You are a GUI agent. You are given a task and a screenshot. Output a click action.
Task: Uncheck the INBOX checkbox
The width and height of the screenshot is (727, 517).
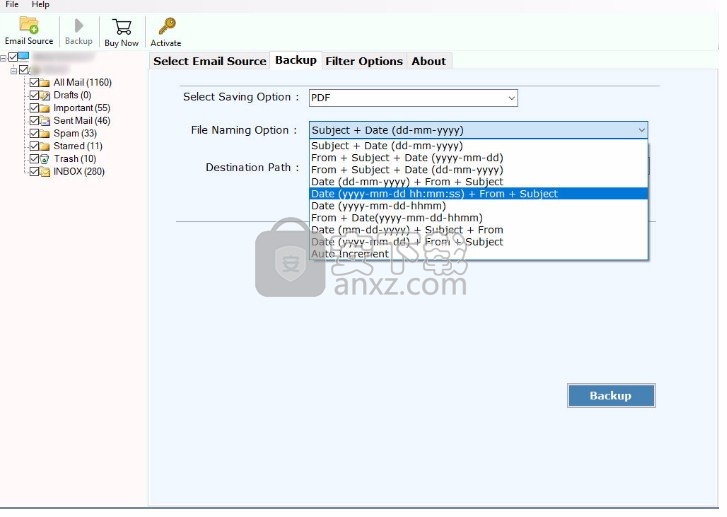34,172
